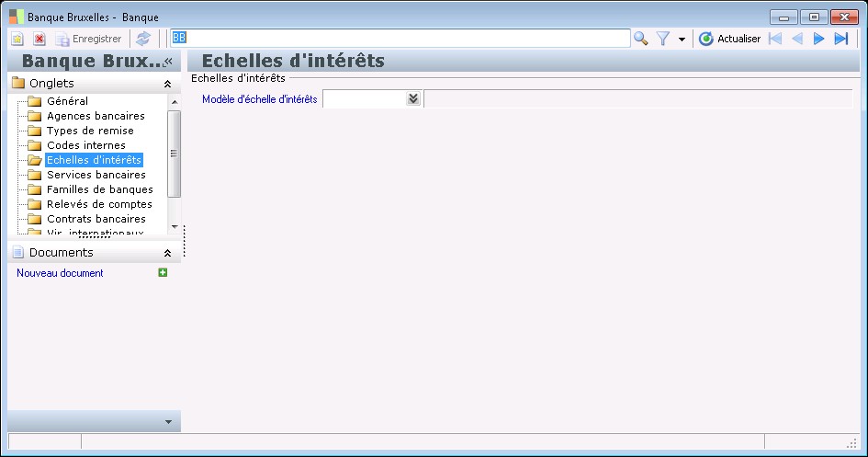Screen dimensions: 868x457
Task: Click the Nouveau document link
Action: (x=60, y=273)
